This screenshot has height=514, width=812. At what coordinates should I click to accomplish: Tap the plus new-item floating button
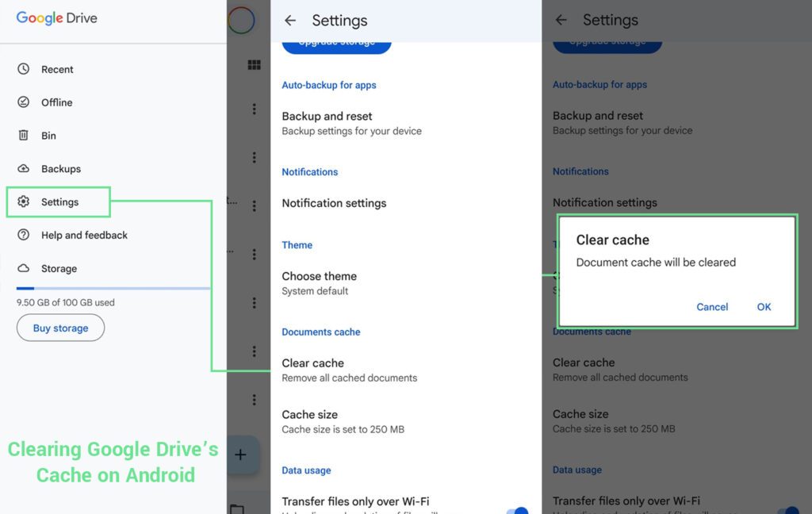(x=241, y=455)
